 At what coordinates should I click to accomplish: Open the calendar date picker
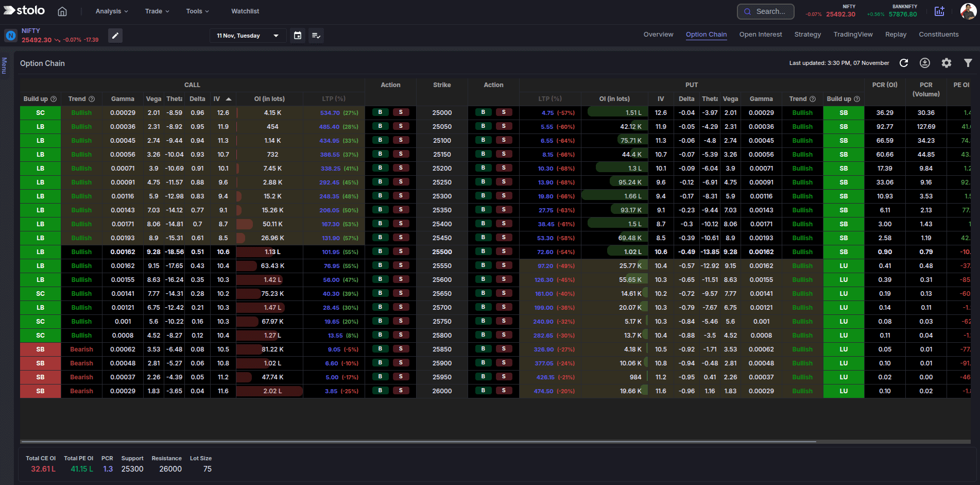coord(298,35)
